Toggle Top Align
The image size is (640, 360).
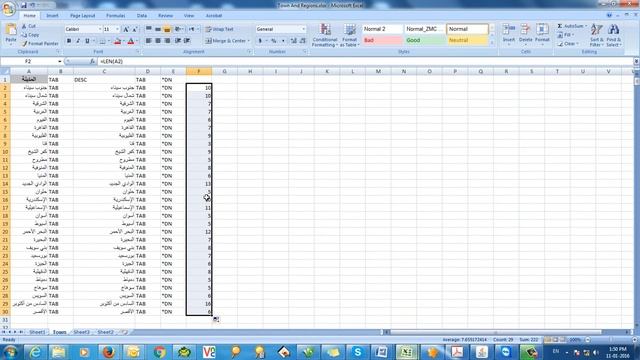click(x=149, y=29)
